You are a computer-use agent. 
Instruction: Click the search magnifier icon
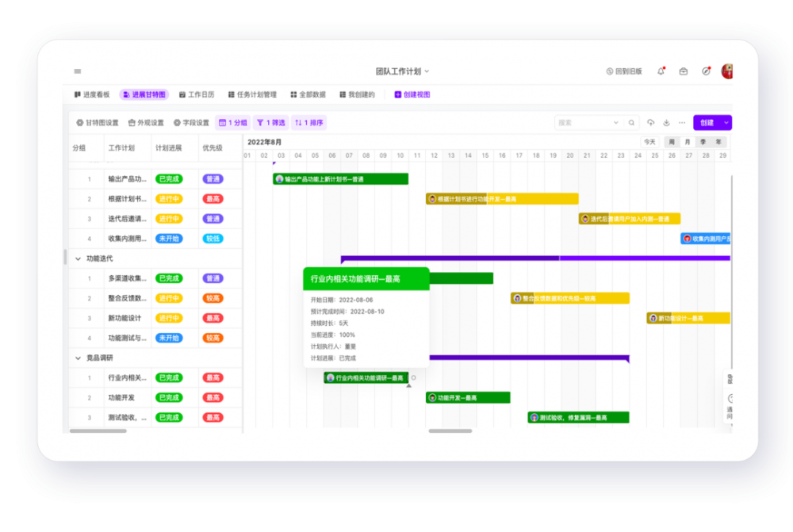click(631, 123)
